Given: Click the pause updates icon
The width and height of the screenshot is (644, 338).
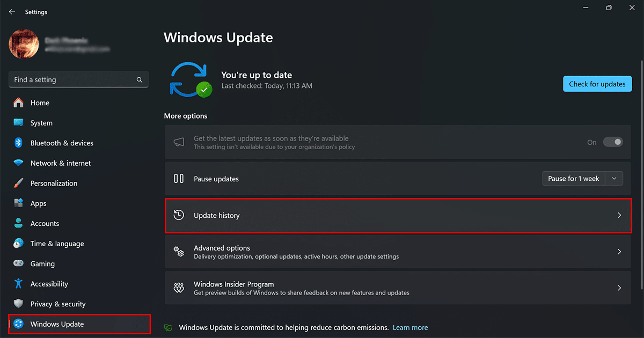Looking at the screenshot, I should pos(179,179).
